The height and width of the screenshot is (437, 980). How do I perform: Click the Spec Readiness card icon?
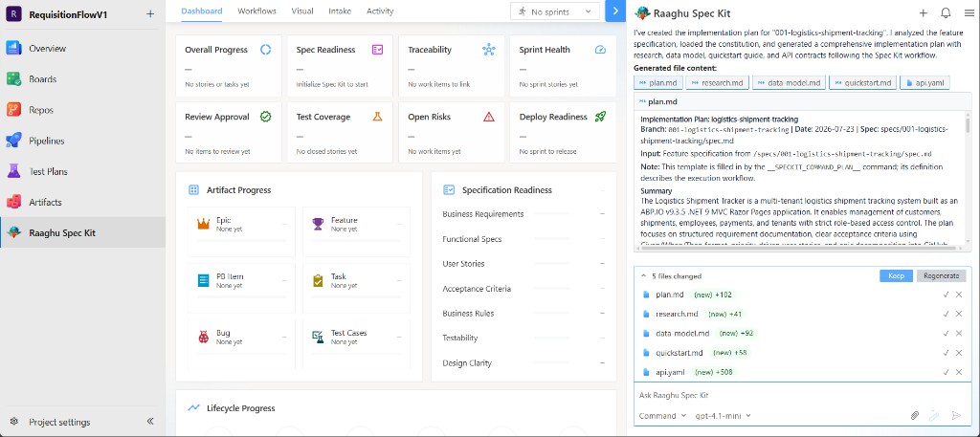[x=377, y=50]
